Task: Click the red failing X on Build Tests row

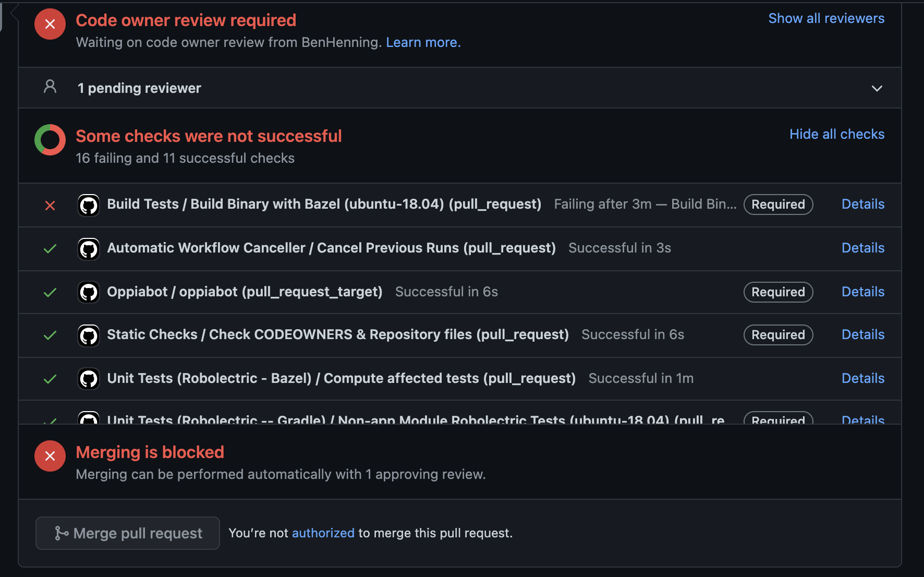Action: (50, 206)
